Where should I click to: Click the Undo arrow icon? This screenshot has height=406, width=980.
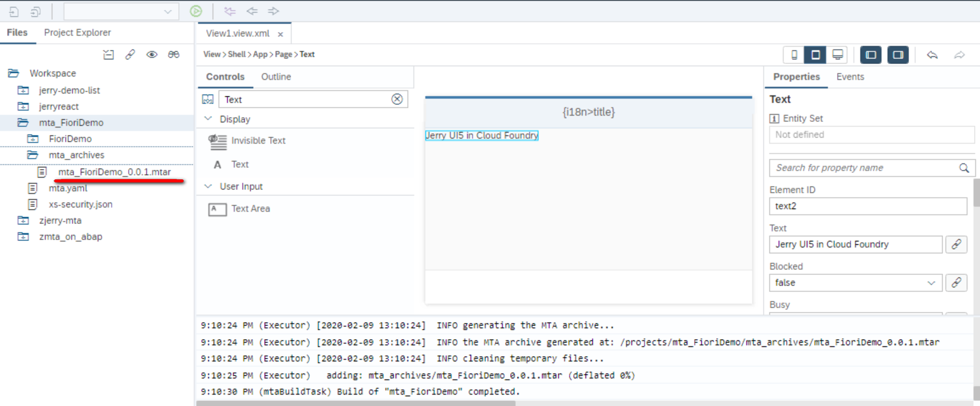(932, 55)
